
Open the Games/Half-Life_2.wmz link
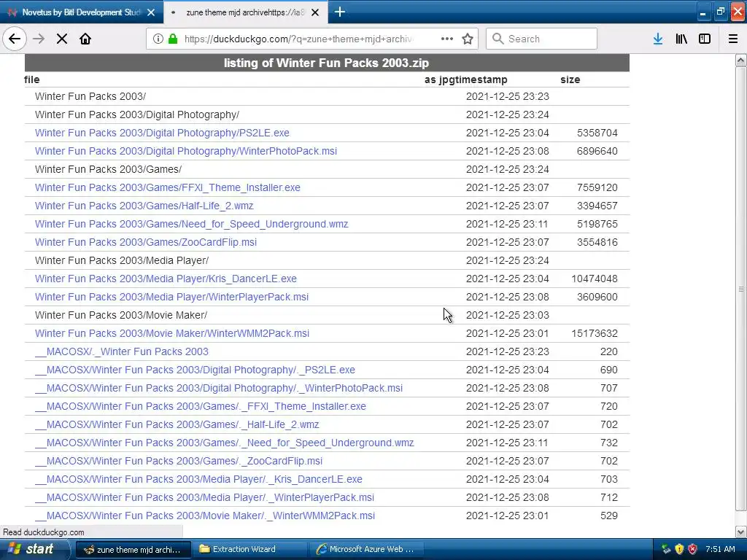144,206
